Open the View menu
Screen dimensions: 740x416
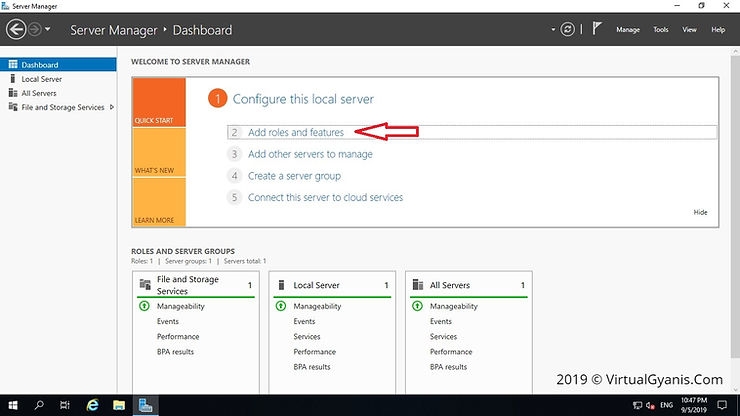[x=689, y=30]
